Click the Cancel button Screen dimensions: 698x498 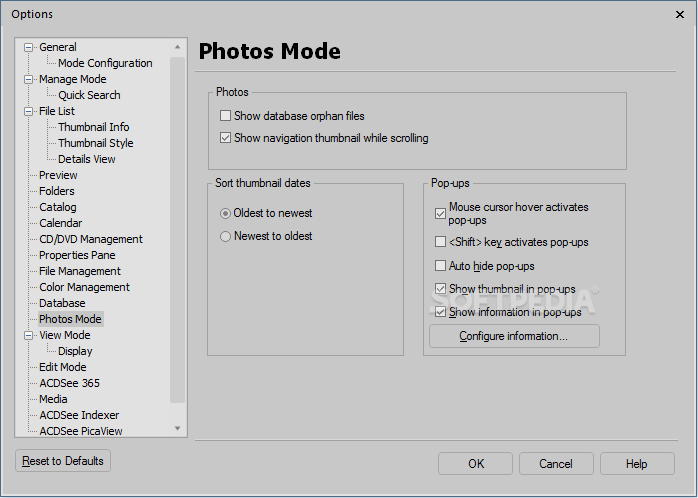pos(556,464)
